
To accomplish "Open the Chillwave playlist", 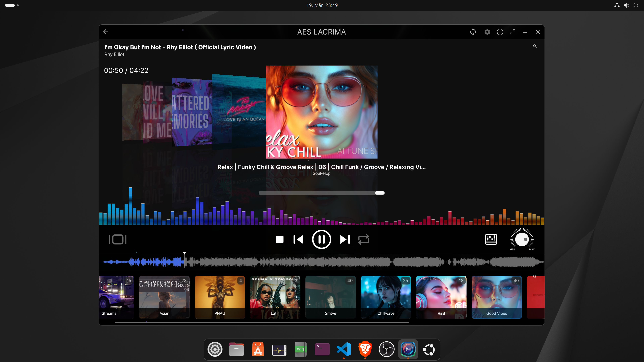I will 386,297.
